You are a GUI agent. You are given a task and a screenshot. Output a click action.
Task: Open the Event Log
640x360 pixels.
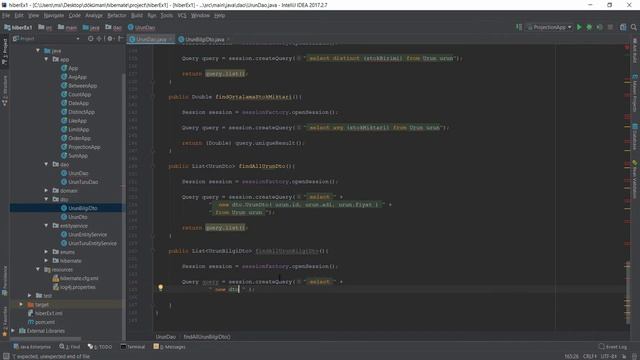(x=613, y=347)
